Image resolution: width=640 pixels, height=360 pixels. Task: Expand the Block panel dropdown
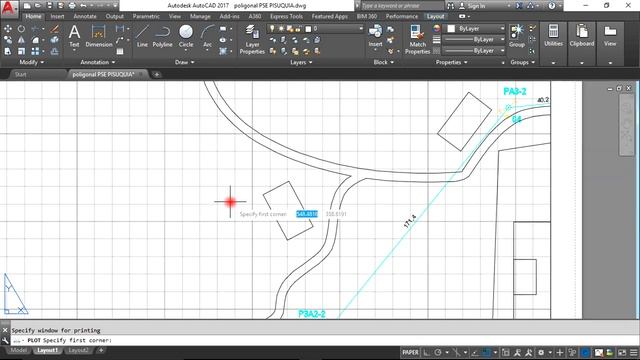coord(383,62)
